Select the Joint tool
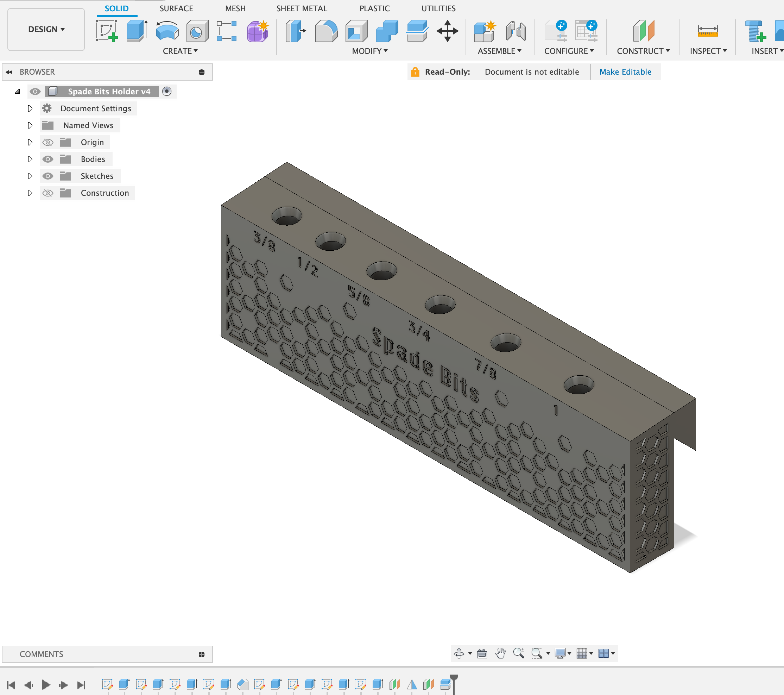Screen dimensions: 784x695 [x=516, y=31]
